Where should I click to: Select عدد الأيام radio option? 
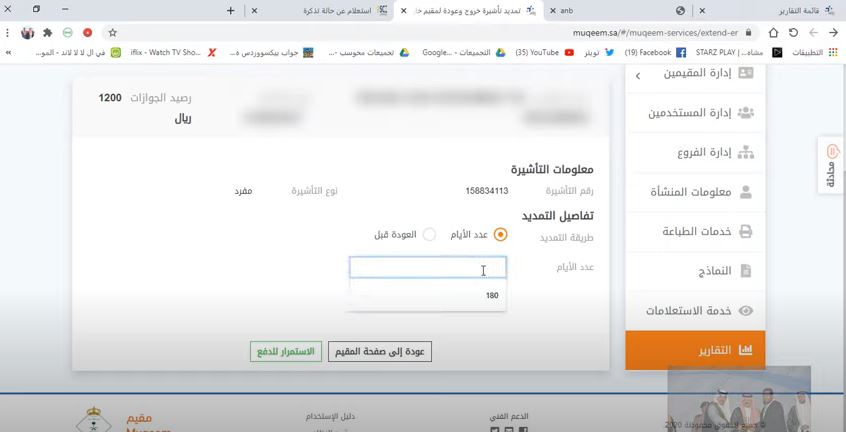point(500,235)
